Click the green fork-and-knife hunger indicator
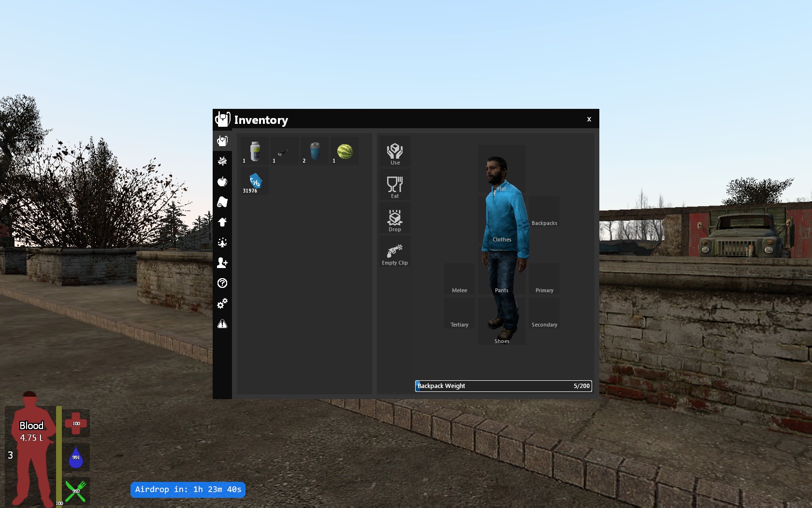The height and width of the screenshot is (508, 812). click(x=76, y=491)
